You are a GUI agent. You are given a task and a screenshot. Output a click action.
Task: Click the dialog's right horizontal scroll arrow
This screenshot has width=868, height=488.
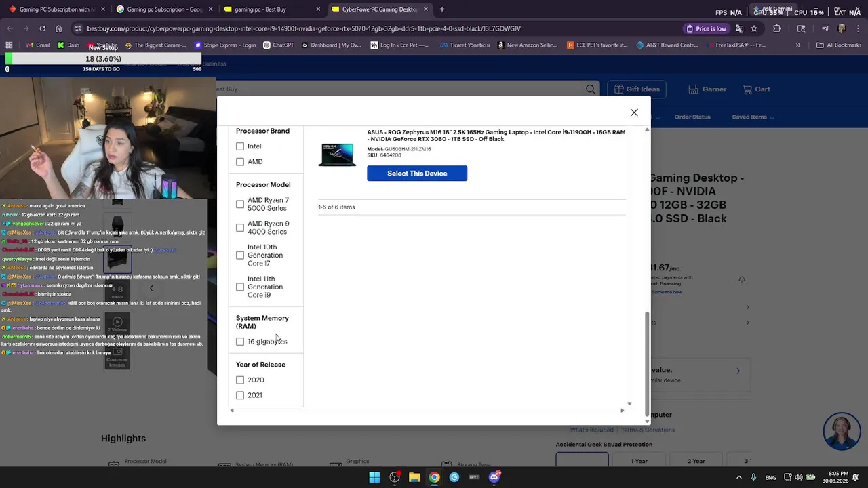[x=622, y=410]
